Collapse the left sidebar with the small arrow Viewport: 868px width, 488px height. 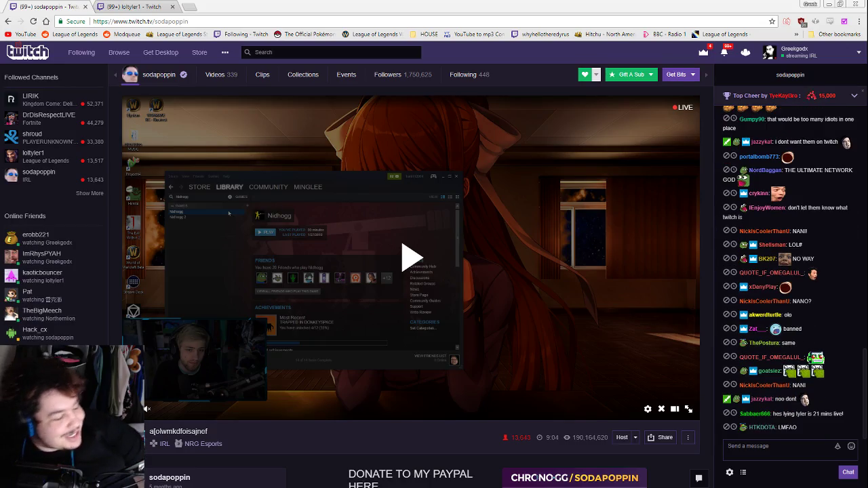pos(115,75)
